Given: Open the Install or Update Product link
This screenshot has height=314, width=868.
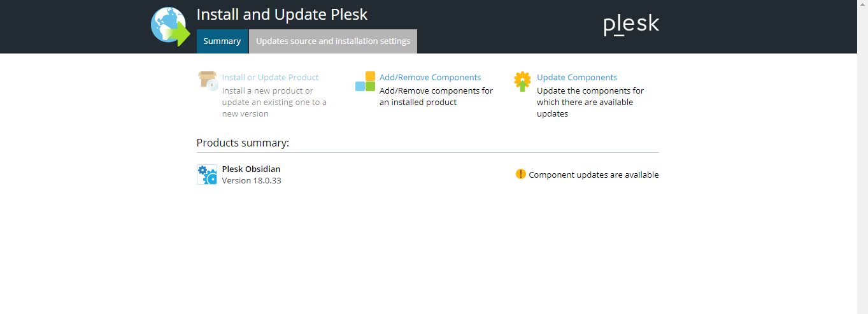Looking at the screenshot, I should coord(270,77).
